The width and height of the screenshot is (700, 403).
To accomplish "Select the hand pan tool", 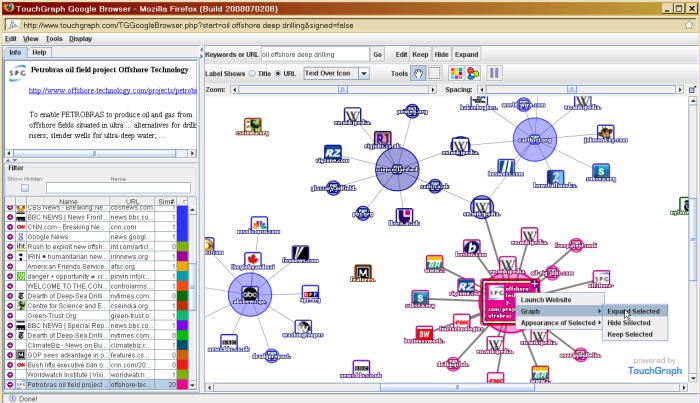I will point(418,73).
